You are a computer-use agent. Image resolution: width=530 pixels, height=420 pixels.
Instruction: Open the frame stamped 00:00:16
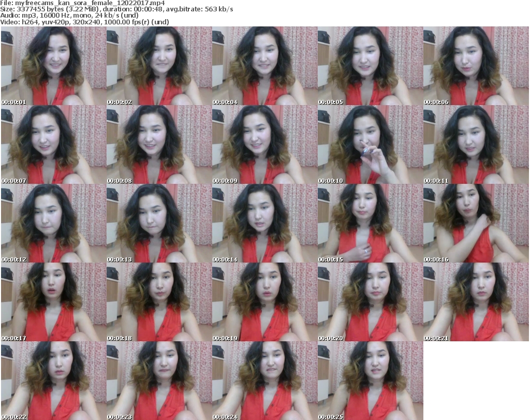tap(476, 224)
